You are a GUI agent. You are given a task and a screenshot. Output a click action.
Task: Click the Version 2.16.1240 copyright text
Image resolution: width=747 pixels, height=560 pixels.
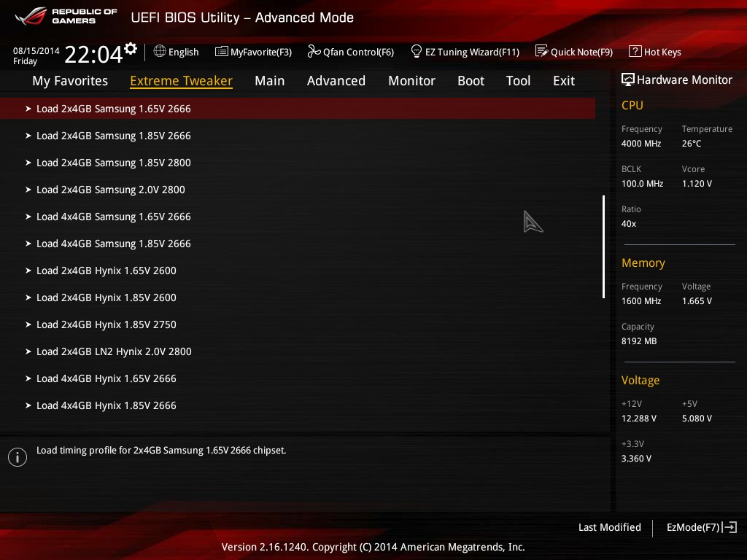point(373,547)
